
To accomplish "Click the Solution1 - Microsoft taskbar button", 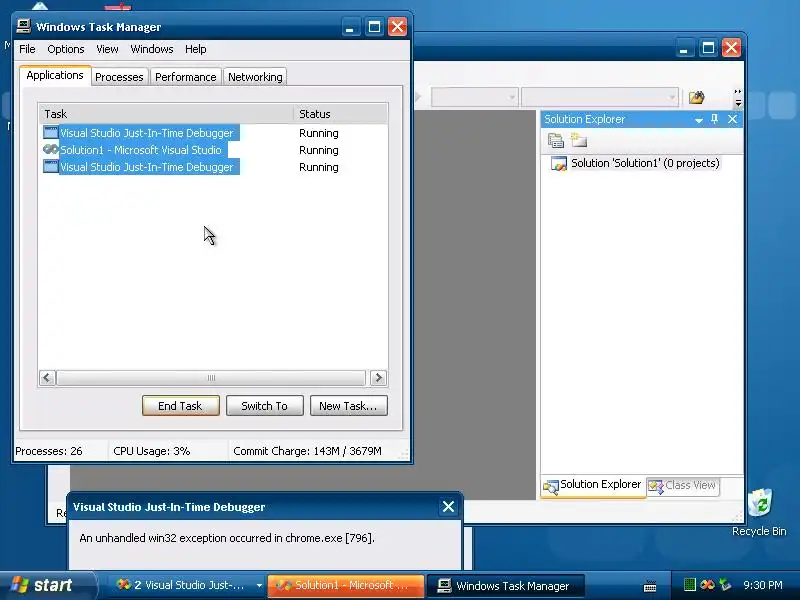I will pyautogui.click(x=346, y=585).
